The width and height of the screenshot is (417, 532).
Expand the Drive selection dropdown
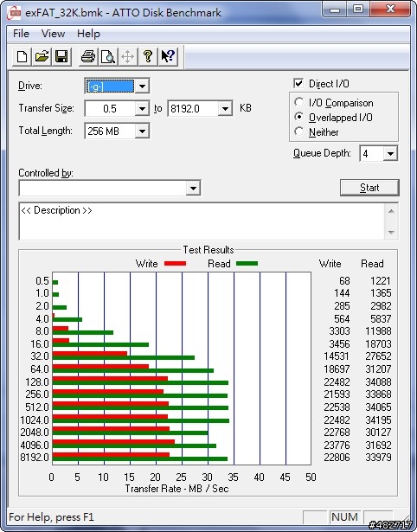(x=142, y=87)
